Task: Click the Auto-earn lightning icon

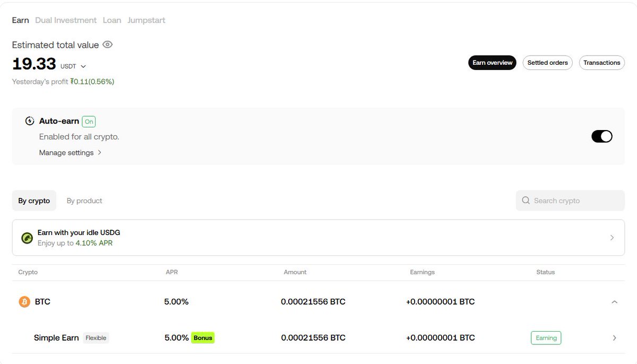Action: tap(30, 121)
